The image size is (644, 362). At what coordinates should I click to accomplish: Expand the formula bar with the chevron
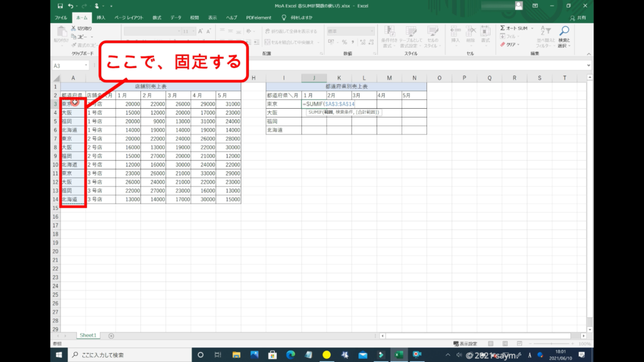pos(589,65)
